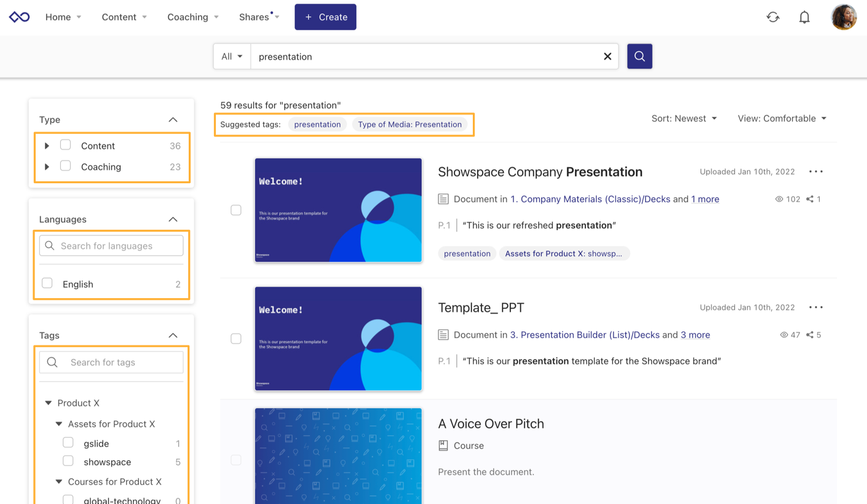Click Assets for Product X: showsp... tag chip

pyautogui.click(x=564, y=253)
